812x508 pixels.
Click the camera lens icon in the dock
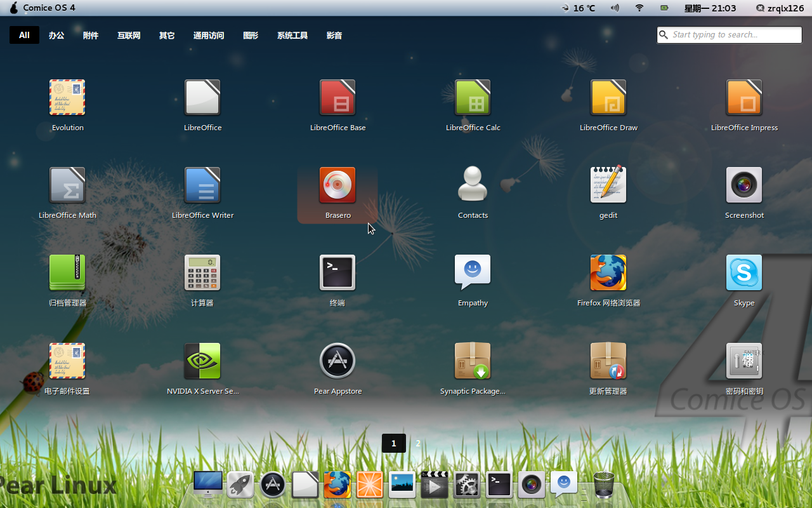[532, 485]
